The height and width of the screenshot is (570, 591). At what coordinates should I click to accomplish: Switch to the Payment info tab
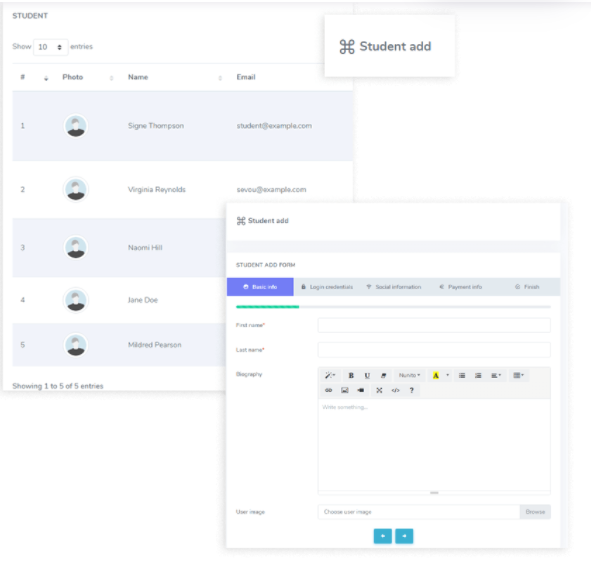coord(461,287)
